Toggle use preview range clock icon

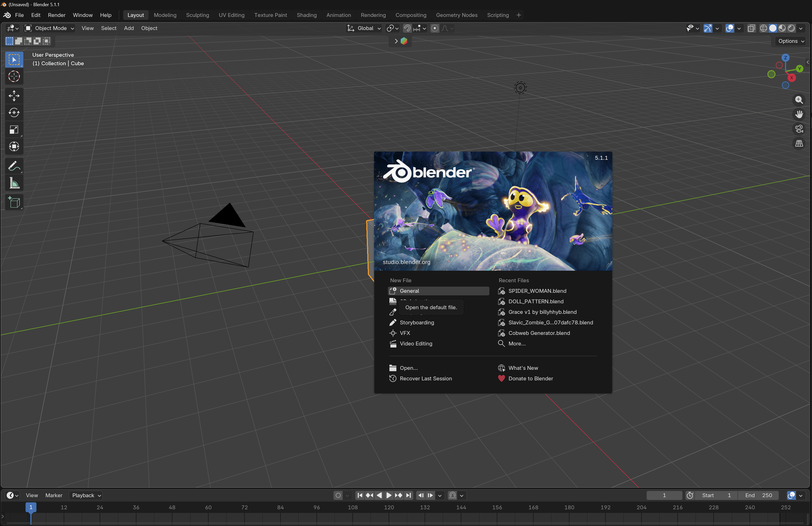click(x=689, y=495)
